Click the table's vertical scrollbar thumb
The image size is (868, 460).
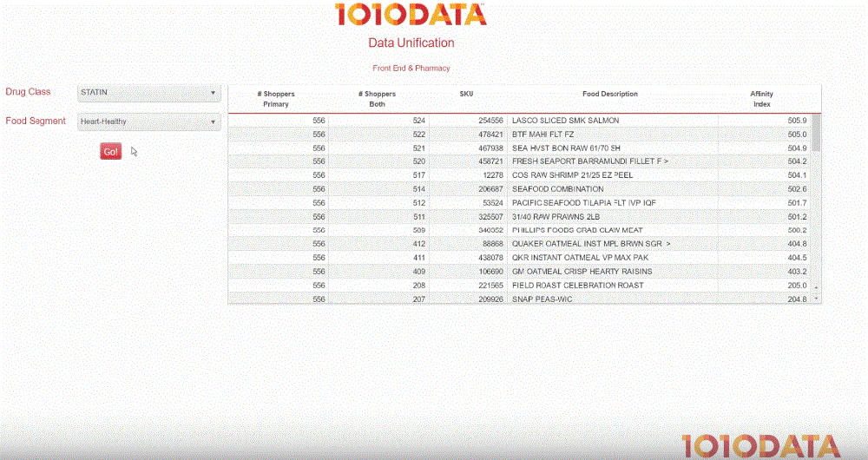click(816, 134)
